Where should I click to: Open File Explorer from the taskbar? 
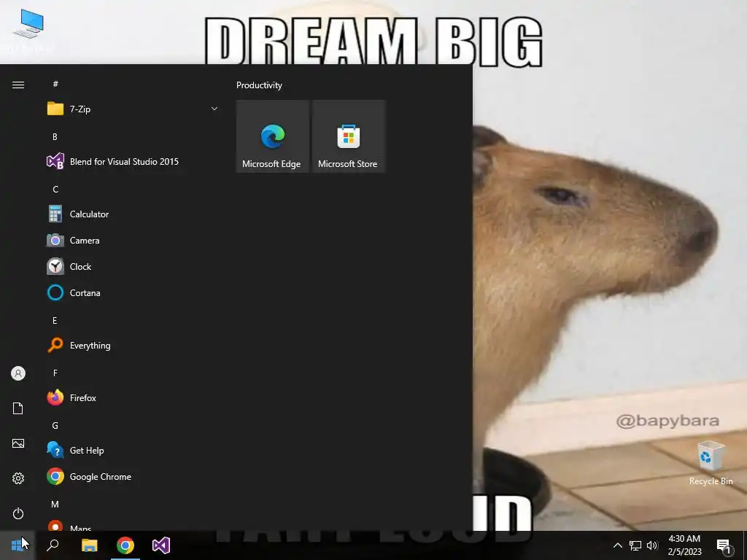(90, 545)
